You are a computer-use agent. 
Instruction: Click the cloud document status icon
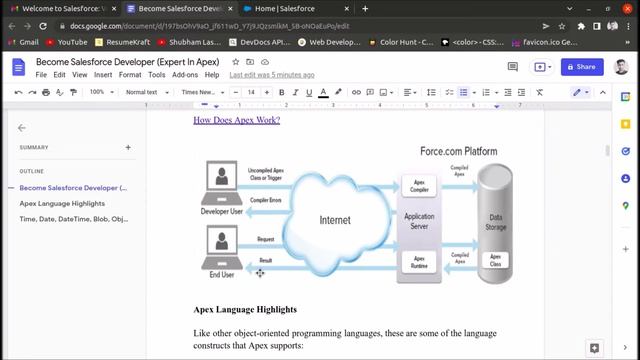click(265, 62)
